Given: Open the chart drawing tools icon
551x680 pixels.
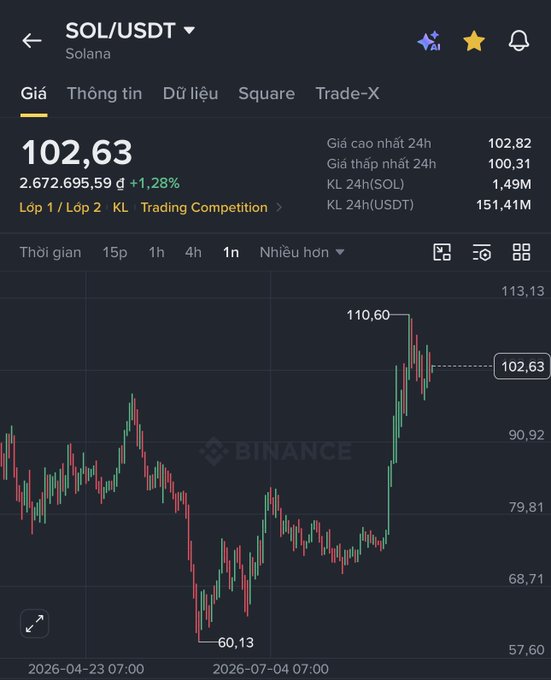Looking at the screenshot, I should [x=442, y=252].
